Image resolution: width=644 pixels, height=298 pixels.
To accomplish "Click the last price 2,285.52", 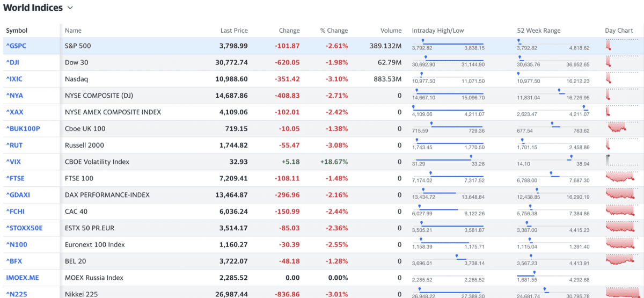I will point(233,278).
